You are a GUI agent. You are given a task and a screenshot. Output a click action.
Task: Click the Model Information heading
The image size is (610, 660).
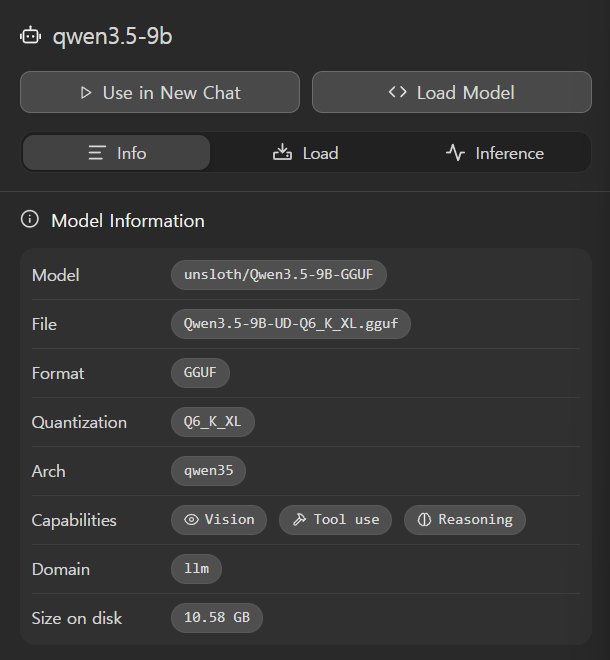128,221
